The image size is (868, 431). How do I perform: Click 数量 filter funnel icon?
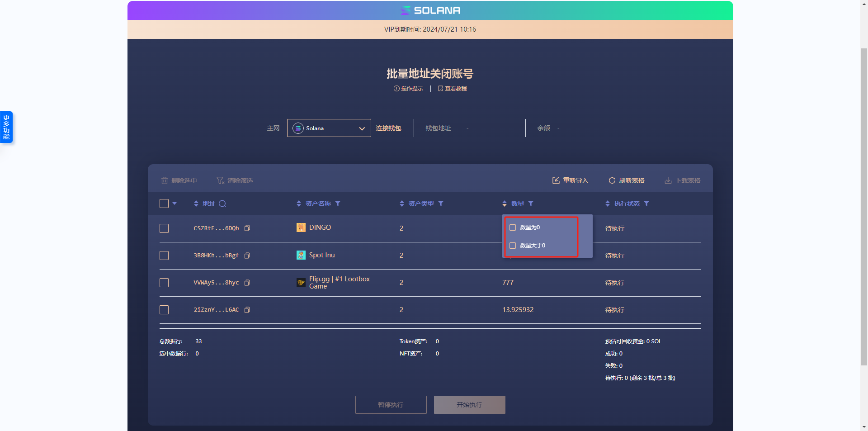pos(531,204)
